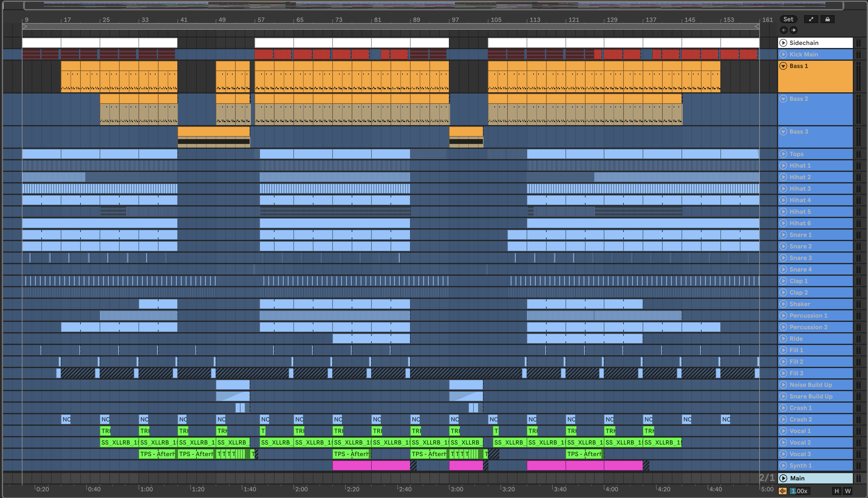The height and width of the screenshot is (498, 868).
Task: Adjust the 1.00x zoom factor slider
Action: [799, 491]
